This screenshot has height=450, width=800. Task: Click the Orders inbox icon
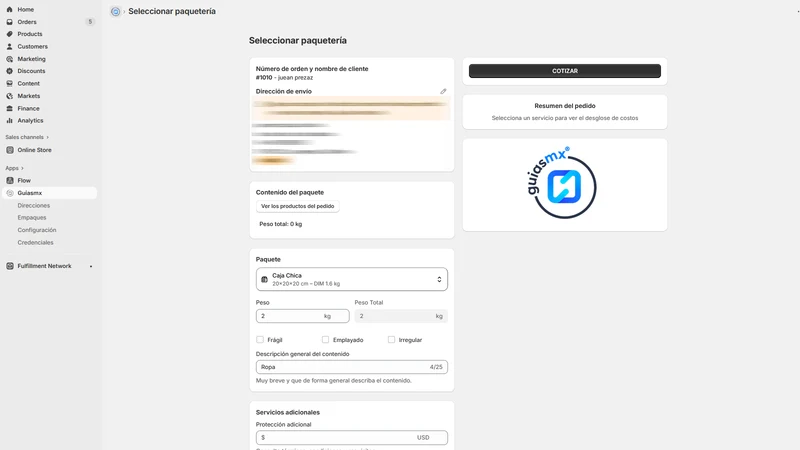[9, 22]
